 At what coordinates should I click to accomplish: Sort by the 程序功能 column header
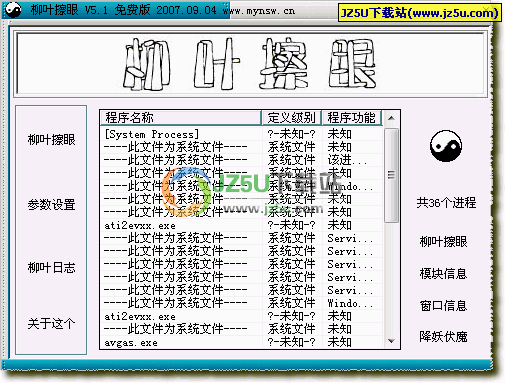tap(351, 118)
